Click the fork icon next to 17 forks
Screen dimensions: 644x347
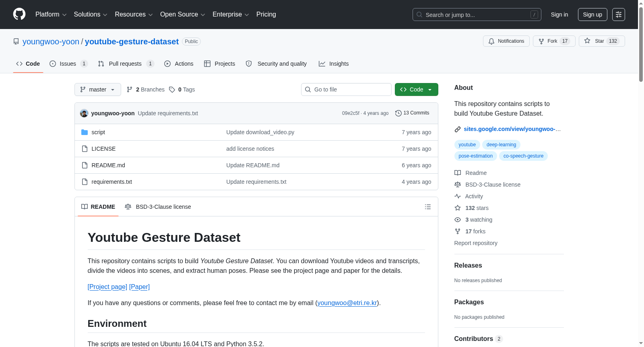tap(458, 231)
